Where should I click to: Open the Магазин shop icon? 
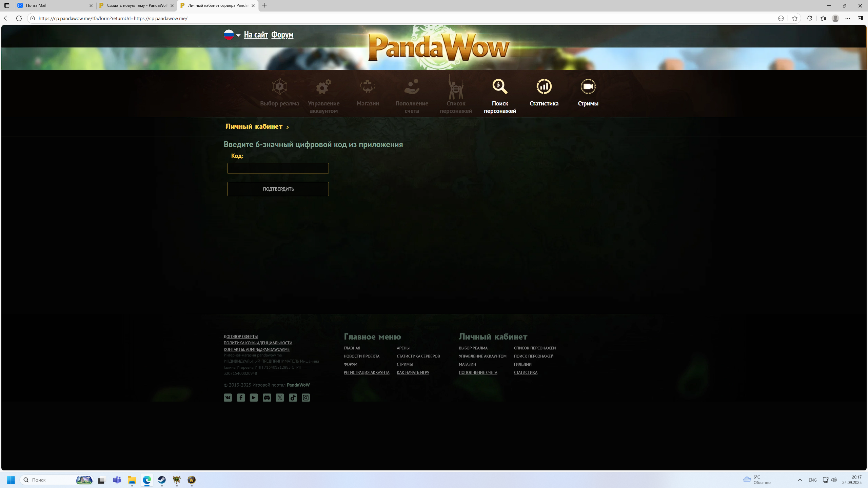click(368, 86)
